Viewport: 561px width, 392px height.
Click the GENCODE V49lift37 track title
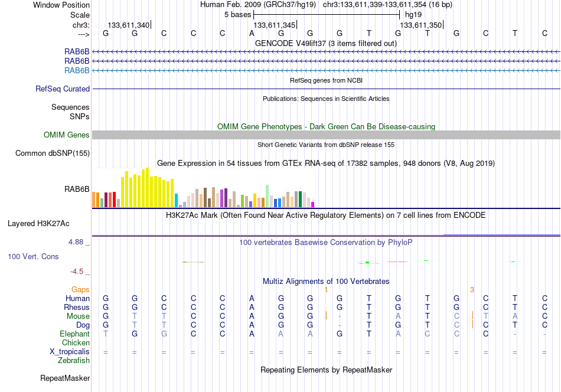326,43
